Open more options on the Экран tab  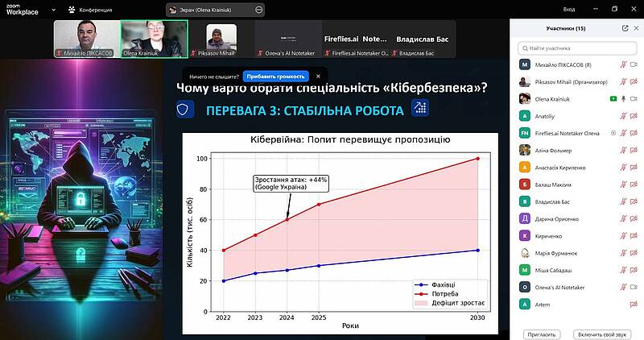click(x=258, y=10)
